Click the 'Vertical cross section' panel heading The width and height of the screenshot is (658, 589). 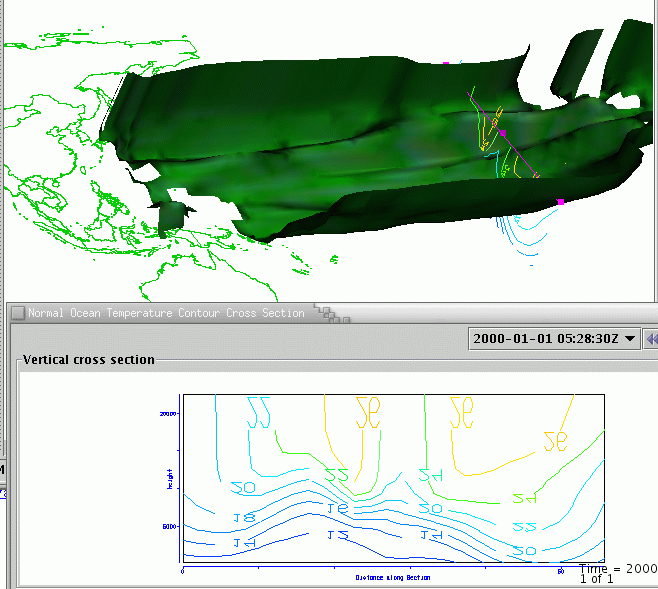(89, 360)
